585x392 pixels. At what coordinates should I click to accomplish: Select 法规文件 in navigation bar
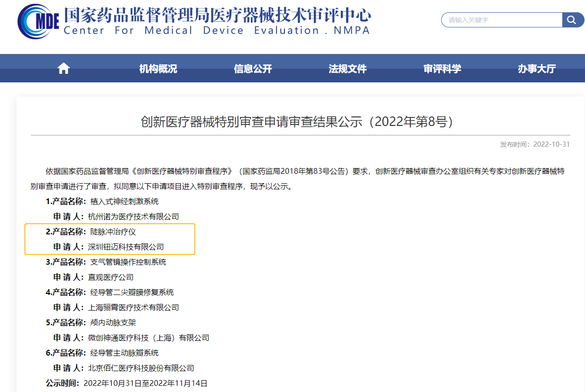click(x=347, y=69)
